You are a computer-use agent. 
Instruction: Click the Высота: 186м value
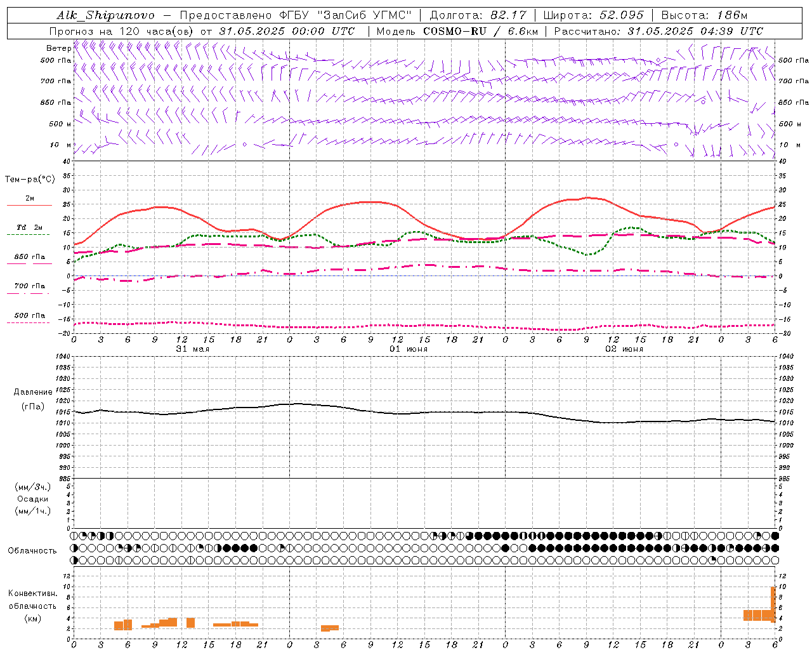point(704,15)
